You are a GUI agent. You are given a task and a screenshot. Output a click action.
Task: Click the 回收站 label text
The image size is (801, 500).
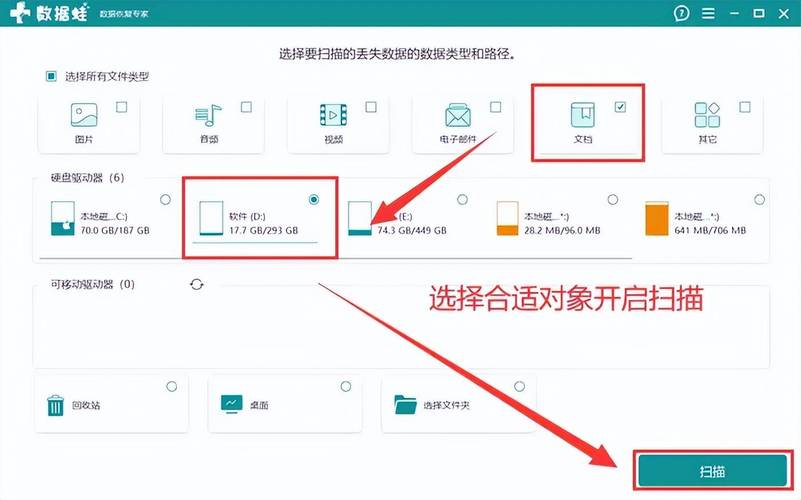[86, 405]
